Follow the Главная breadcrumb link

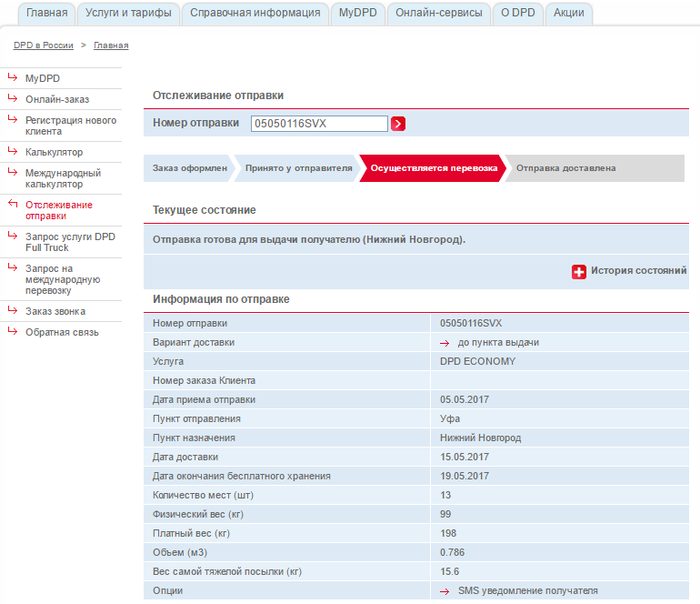111,45
